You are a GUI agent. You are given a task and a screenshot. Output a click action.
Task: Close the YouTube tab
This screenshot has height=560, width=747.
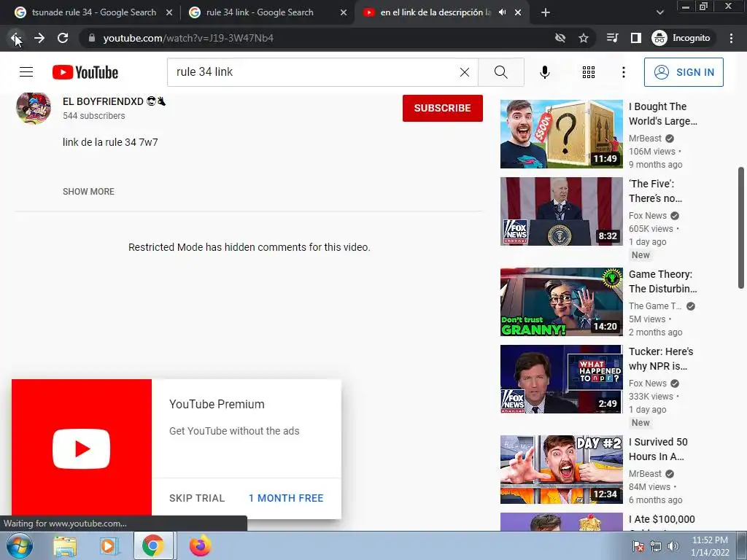518,12
